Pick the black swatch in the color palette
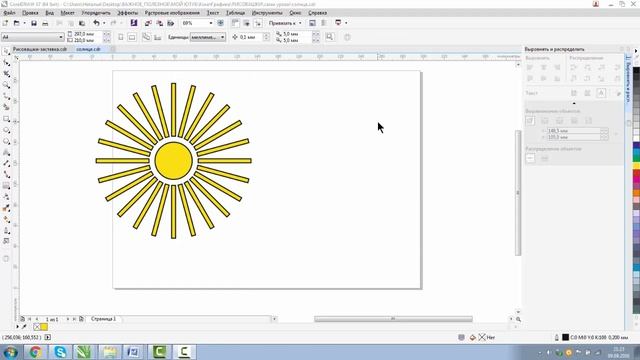The width and height of the screenshot is (640, 360). pos(636,71)
